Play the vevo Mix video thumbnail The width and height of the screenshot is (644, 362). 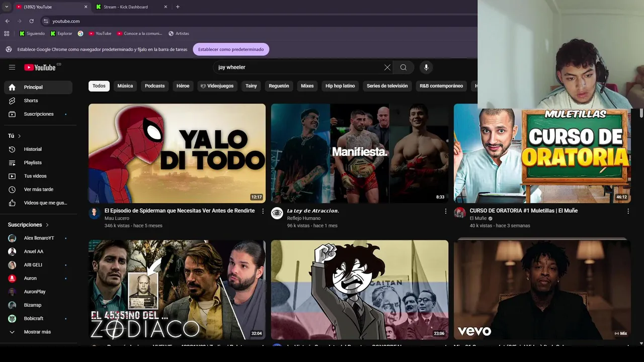[x=542, y=290]
